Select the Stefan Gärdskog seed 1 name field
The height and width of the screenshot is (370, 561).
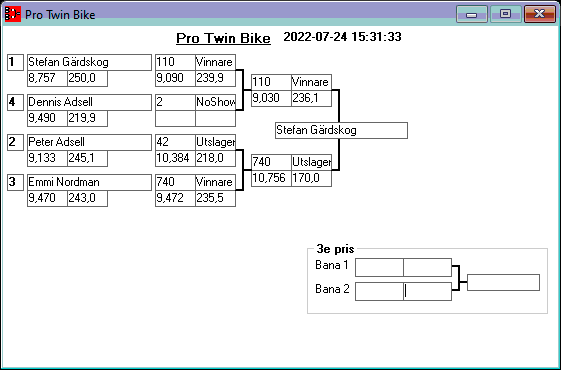[x=89, y=62]
